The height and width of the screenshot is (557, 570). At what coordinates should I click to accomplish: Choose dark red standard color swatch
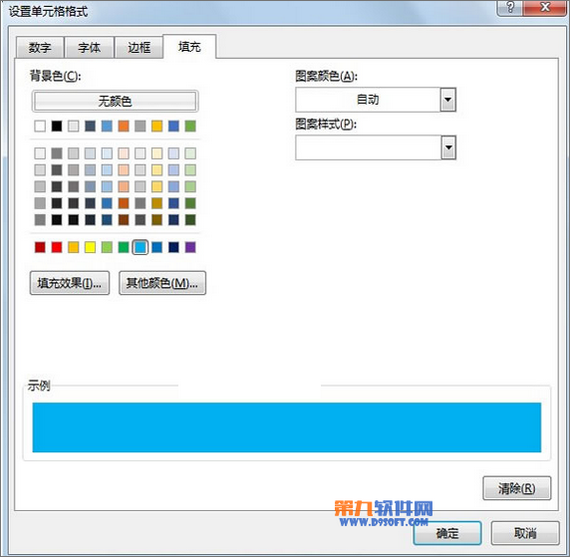click(x=40, y=247)
